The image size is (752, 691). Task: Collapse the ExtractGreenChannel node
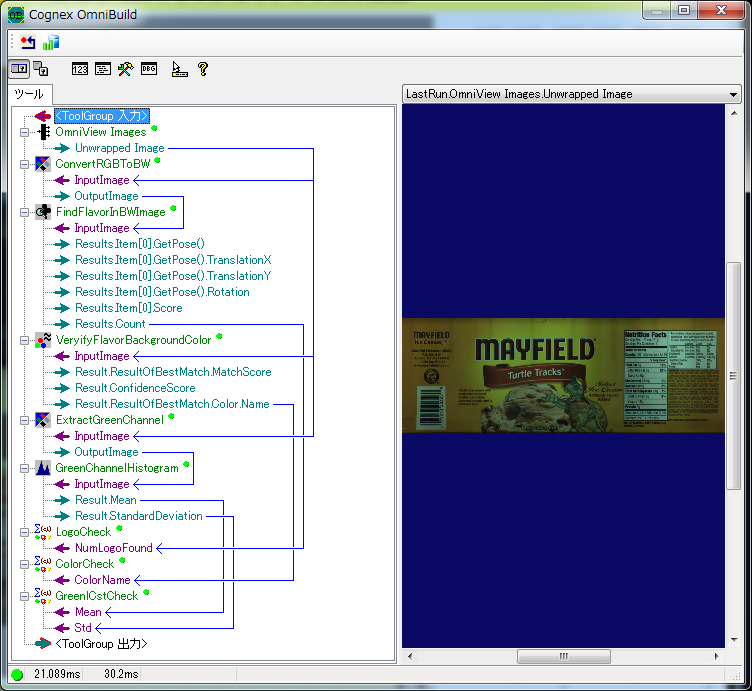pos(24,421)
